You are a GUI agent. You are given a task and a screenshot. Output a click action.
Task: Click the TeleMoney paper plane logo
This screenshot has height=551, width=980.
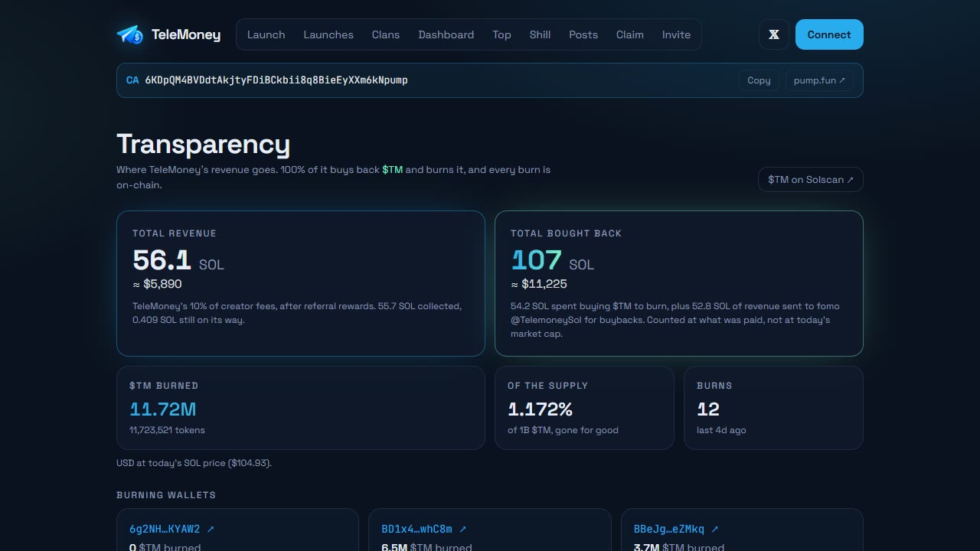[130, 34]
